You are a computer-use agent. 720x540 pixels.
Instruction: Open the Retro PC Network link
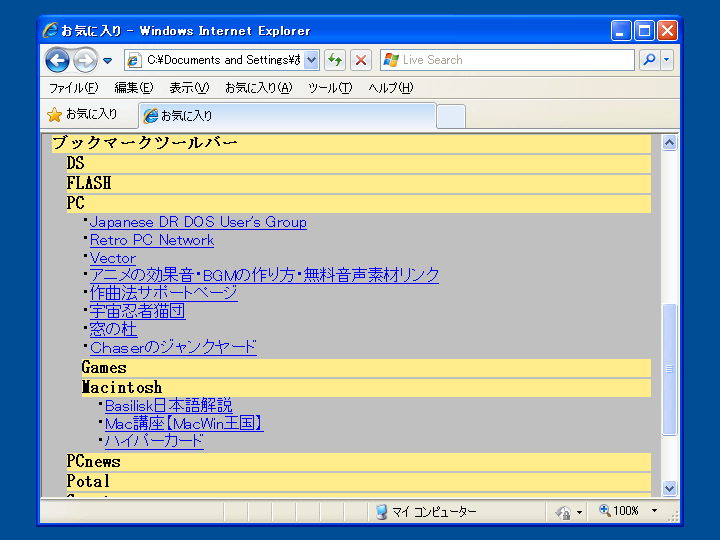(152, 240)
